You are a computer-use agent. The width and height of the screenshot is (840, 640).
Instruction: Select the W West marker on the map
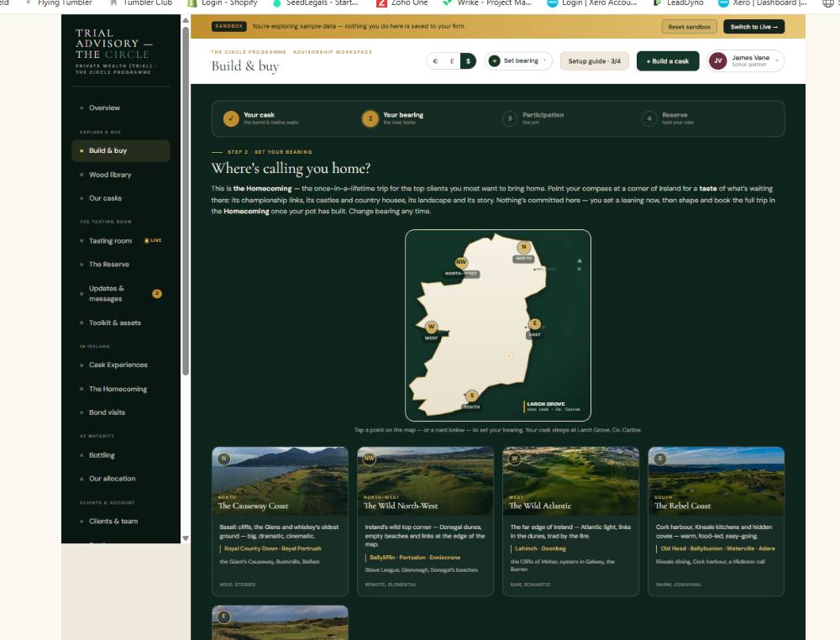(431, 327)
